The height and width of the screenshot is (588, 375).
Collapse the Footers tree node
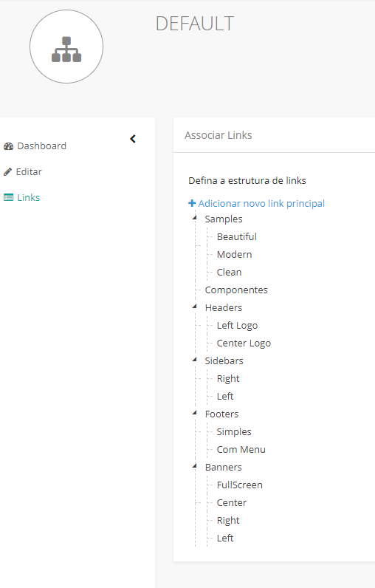pyautogui.click(x=194, y=413)
